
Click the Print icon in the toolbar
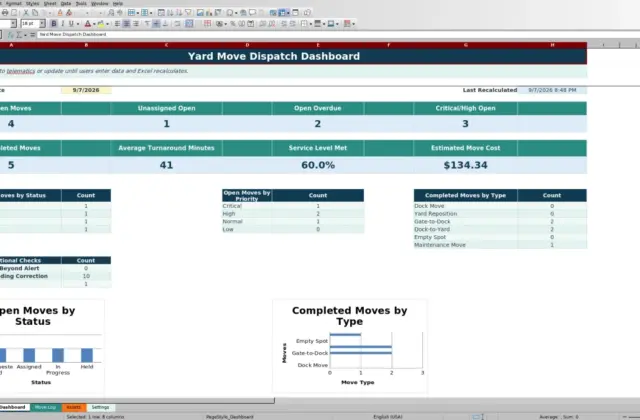click(x=5, y=13)
